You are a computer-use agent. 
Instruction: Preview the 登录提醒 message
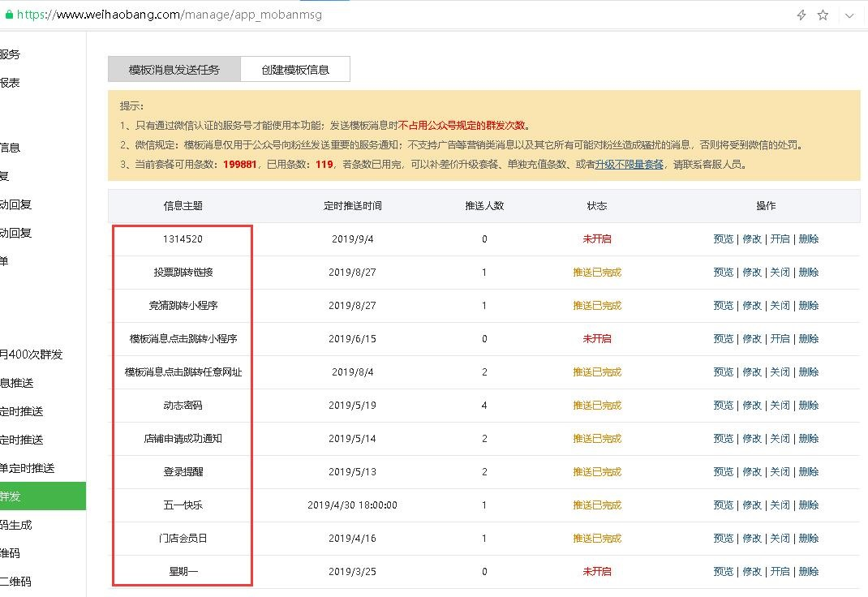coord(723,471)
